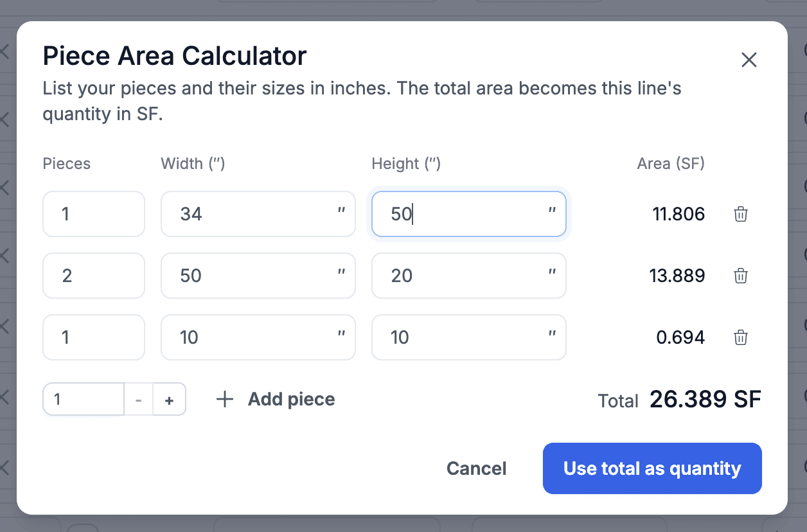Viewport: 807px width, 532px height.
Task: Click Use total as quantity button
Action: click(x=652, y=468)
